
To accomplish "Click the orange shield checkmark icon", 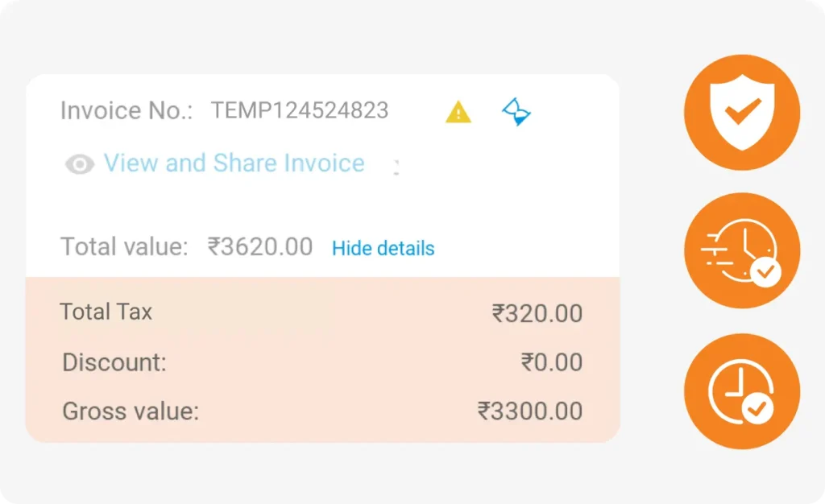I will tap(742, 113).
